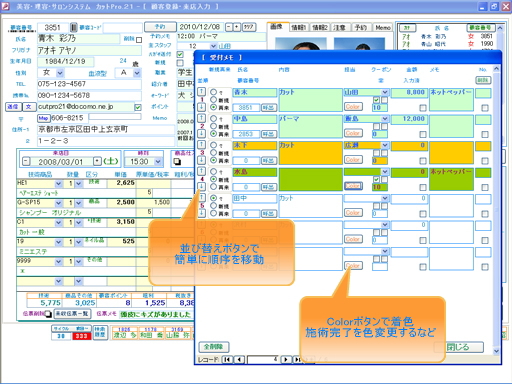This screenshot has height=384, width=512.
Task: Click the barcode icon next to customer number 3851
Action: click(74, 27)
